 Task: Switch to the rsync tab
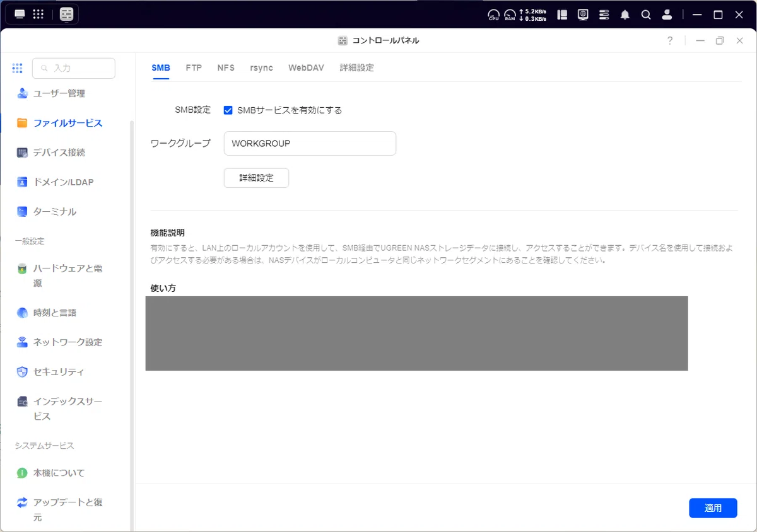tap(261, 68)
